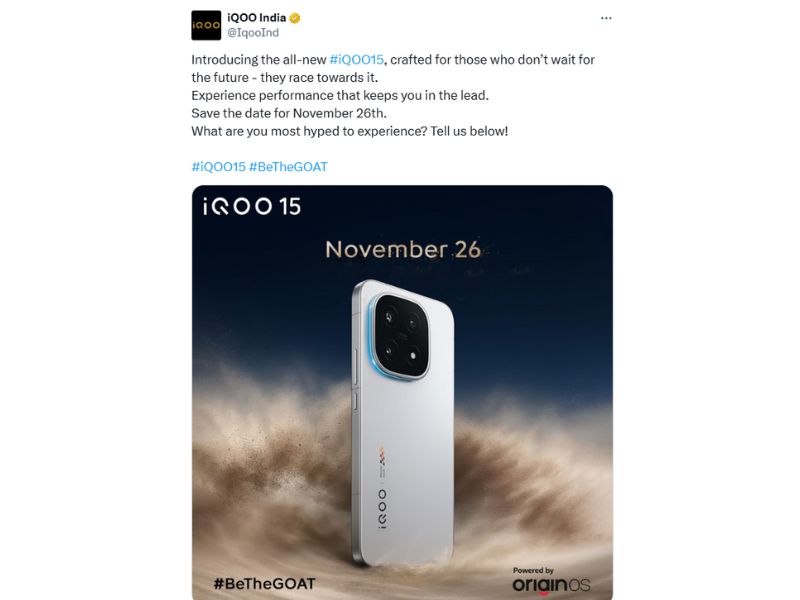Visit the @IqooInd handle link

(x=253, y=33)
